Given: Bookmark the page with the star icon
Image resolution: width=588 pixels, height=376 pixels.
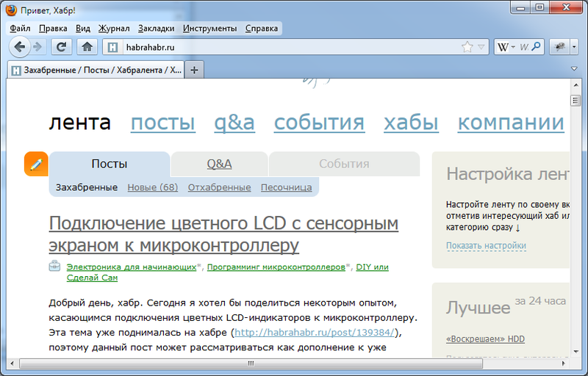Looking at the screenshot, I should click(467, 47).
